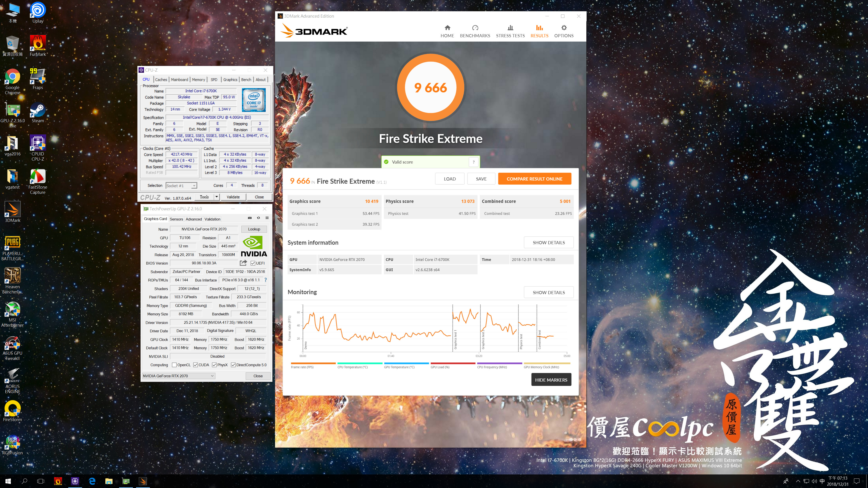This screenshot has width=868, height=488.
Task: Select the PLAYERUNKNOWN'S BATTLEGROUNDS desktop icon
Action: click(x=12, y=248)
